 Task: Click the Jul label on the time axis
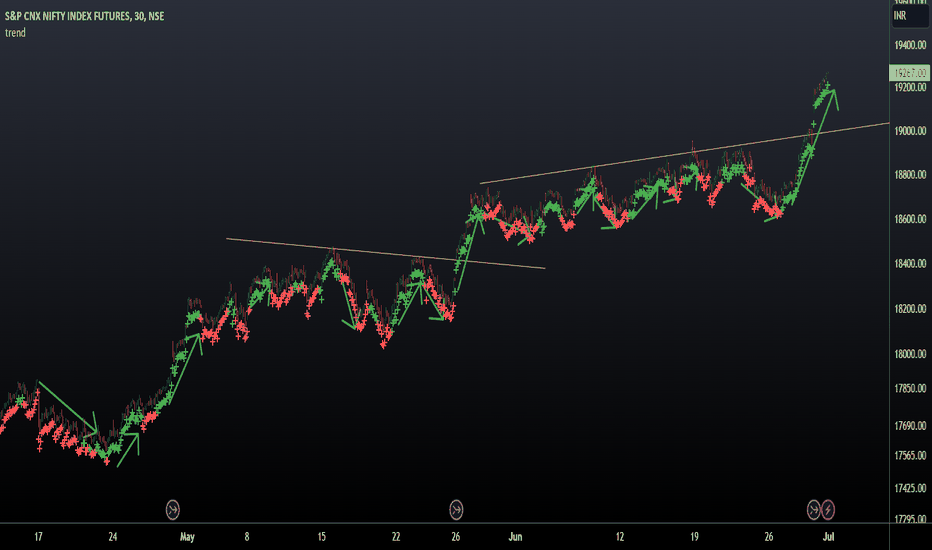(x=829, y=537)
